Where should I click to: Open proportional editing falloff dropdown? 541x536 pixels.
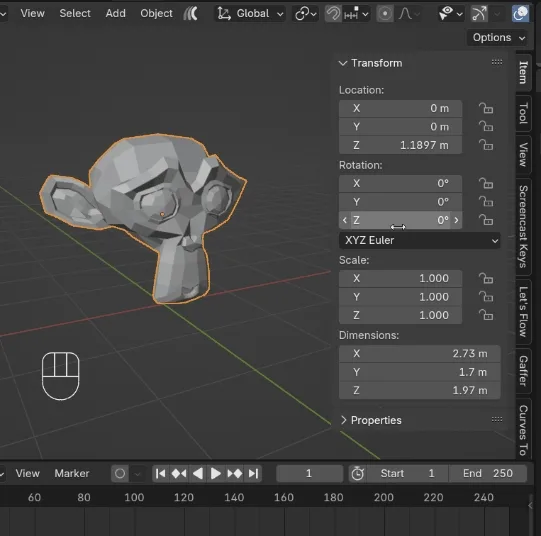coord(409,14)
